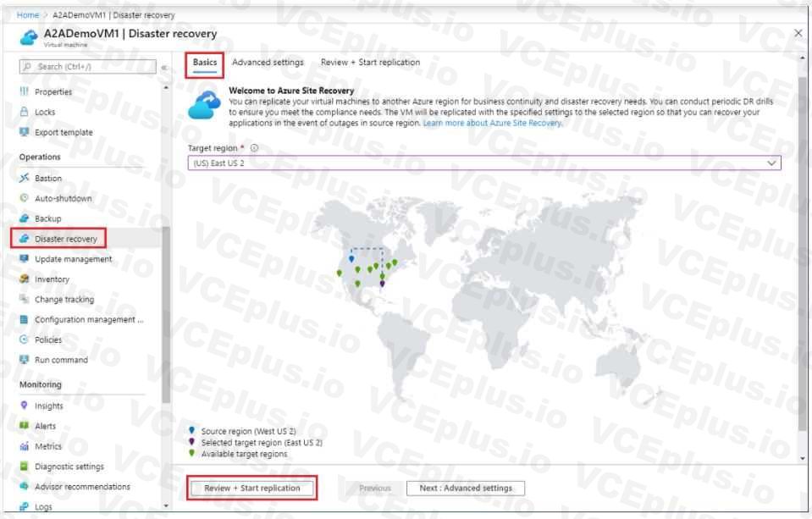
Task: Click the Previous button
Action: 375,488
